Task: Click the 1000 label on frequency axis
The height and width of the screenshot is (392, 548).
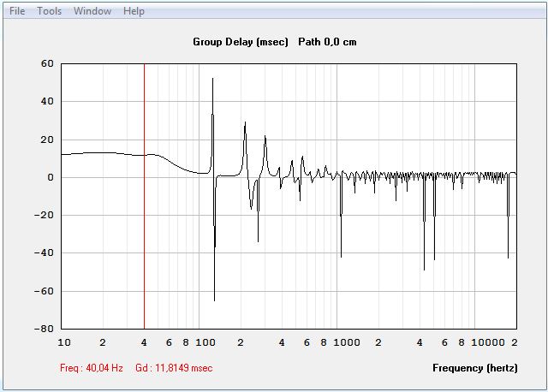Action: (x=346, y=342)
